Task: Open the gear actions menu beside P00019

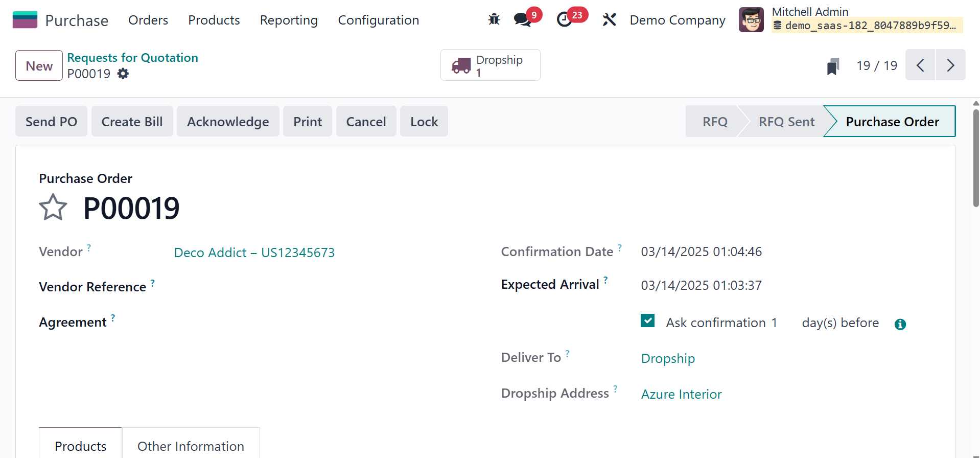Action: click(x=123, y=74)
